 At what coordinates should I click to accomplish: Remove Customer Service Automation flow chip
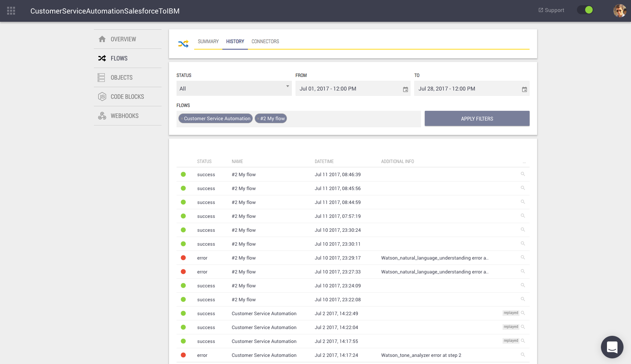click(x=182, y=119)
